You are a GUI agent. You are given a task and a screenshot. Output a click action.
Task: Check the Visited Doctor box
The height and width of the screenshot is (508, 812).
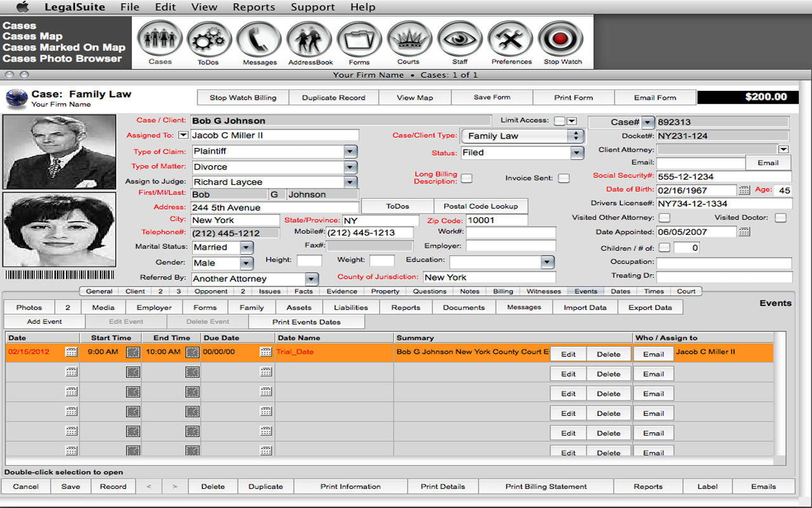780,218
